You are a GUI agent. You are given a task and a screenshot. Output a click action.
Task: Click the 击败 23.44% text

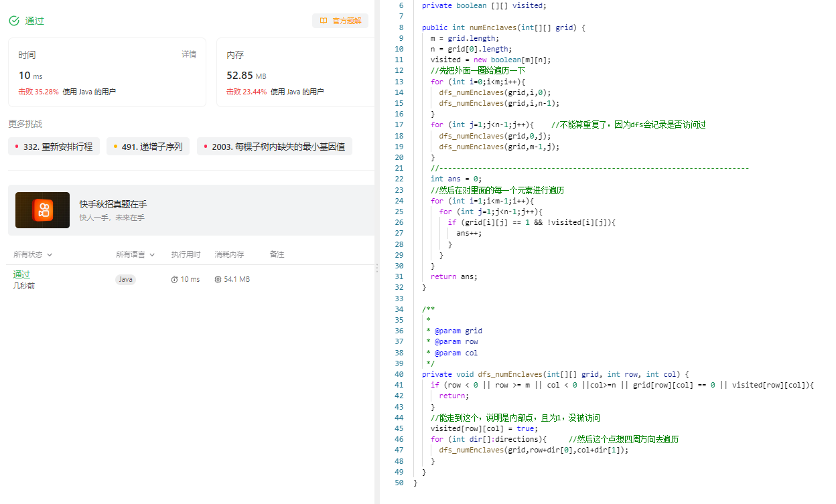pos(247,92)
